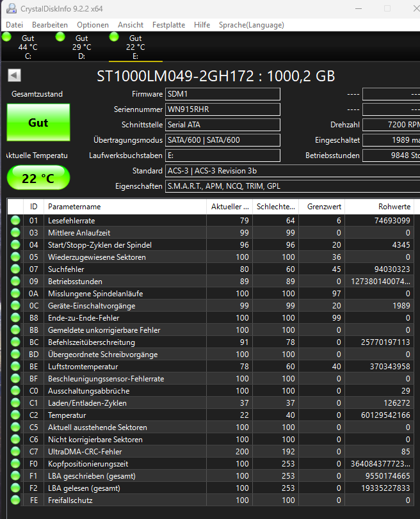The width and height of the screenshot is (420, 519).
Task: Click raw value 25770197113
Action: tap(385, 342)
